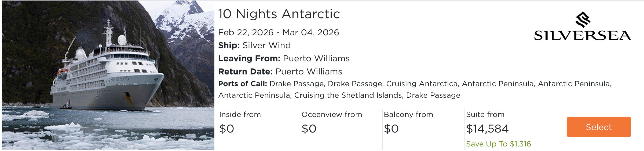Viewport: 644px width, 151px height.
Task: Select the Suite price of $14,584
Action: (x=487, y=129)
